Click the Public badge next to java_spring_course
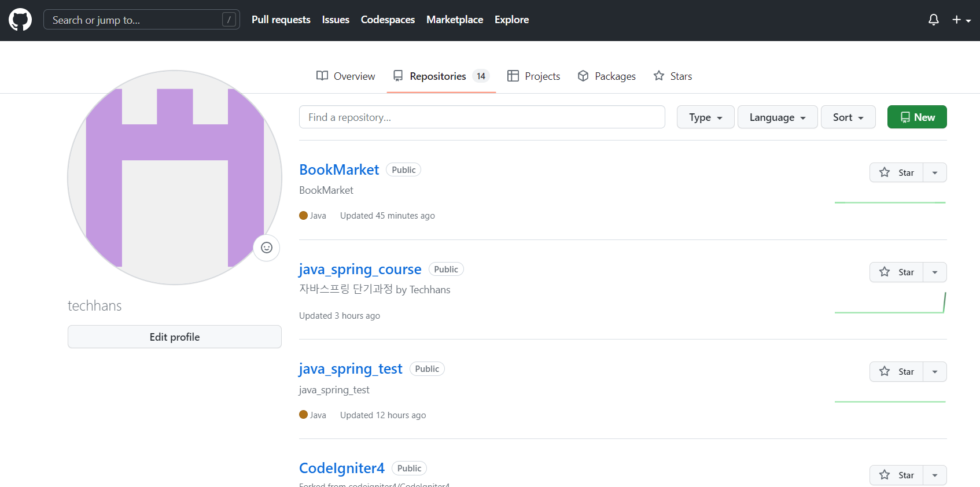The image size is (980, 487). coord(446,269)
